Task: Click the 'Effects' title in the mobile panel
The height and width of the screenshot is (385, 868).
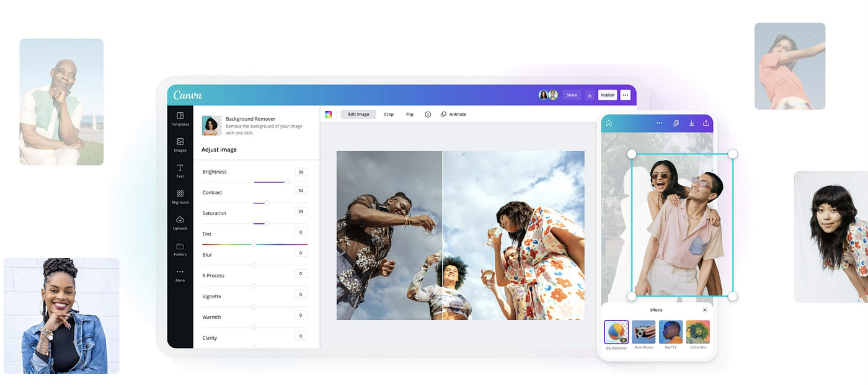Action: pyautogui.click(x=656, y=310)
